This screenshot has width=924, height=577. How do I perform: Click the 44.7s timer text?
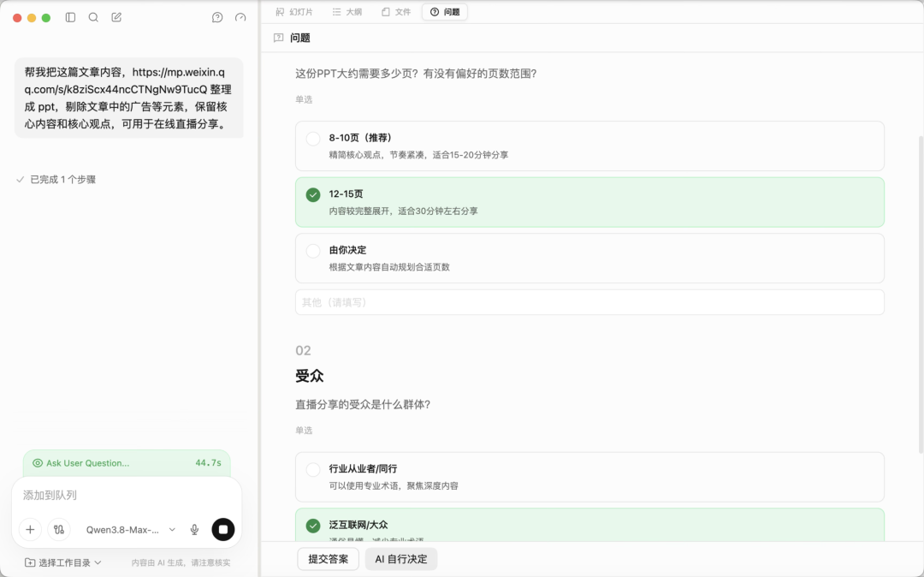point(209,463)
